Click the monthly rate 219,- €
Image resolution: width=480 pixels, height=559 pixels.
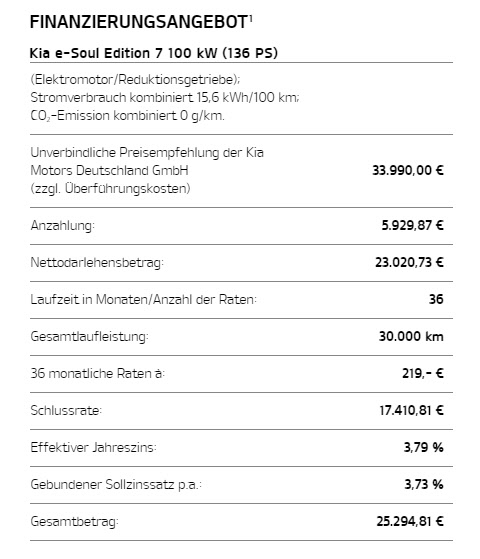tap(423, 374)
